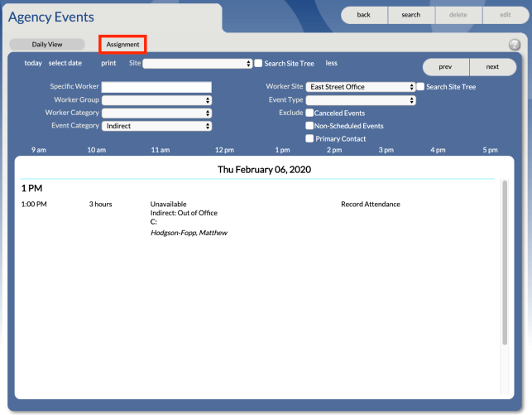Click the 5 pm time marker
The image size is (532, 415).
[491, 150]
